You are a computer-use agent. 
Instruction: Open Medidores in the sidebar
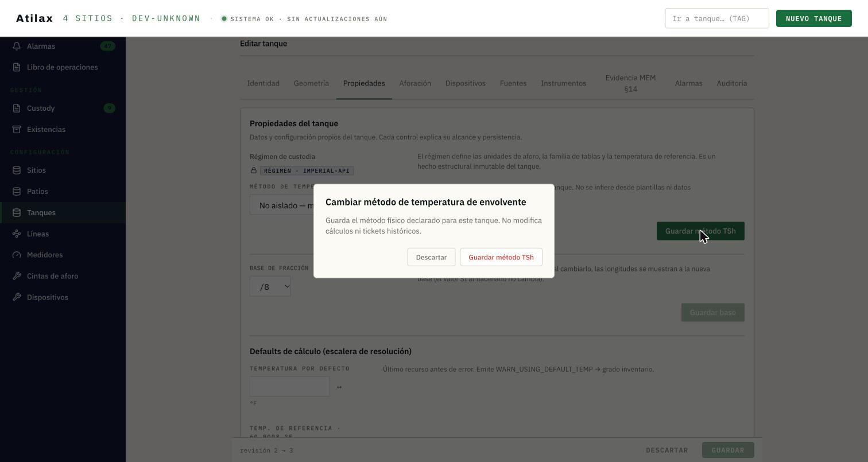[63, 255]
